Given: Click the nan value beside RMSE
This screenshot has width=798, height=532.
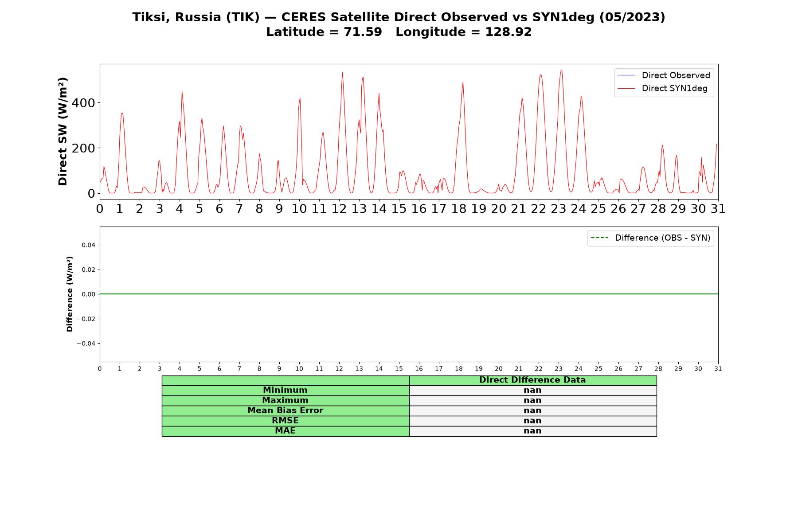Looking at the screenshot, I should point(532,421).
